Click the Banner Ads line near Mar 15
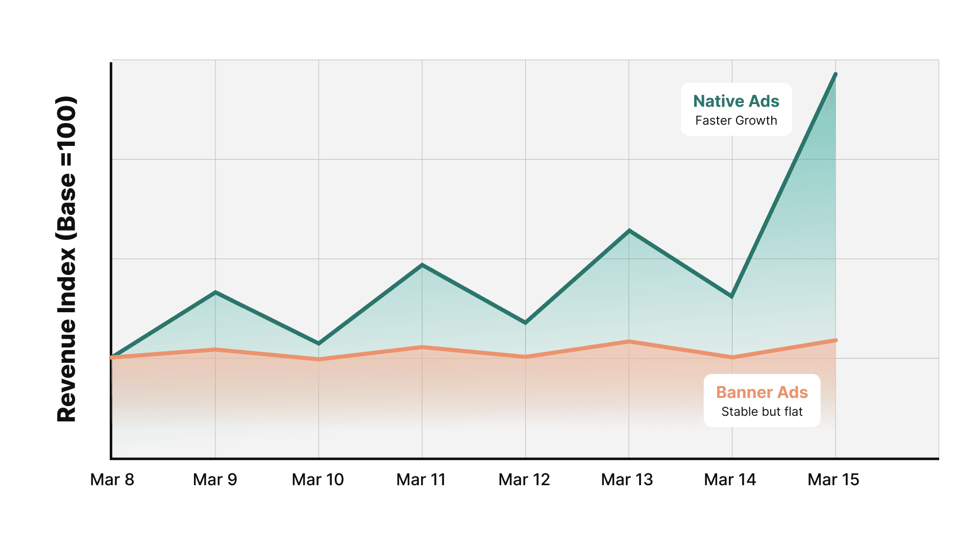The height and width of the screenshot is (551, 980). 835,340
